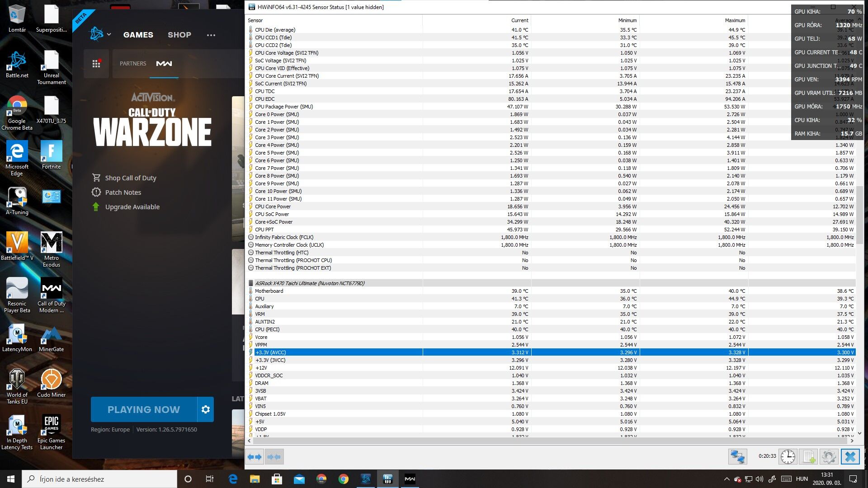
Task: Click the PLAYING NOW button
Action: [x=144, y=409]
